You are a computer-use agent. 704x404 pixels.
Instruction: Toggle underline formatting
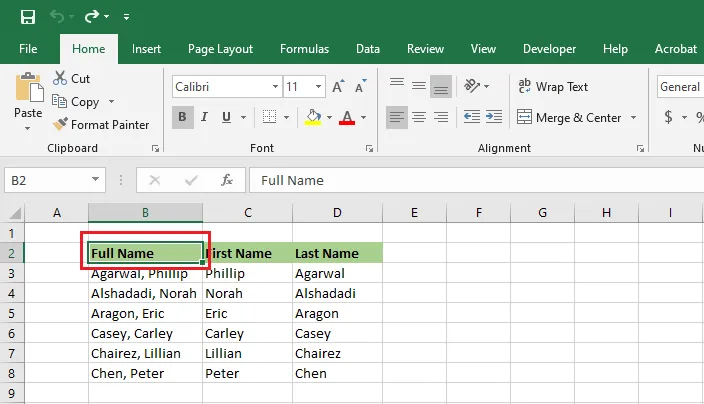point(226,117)
